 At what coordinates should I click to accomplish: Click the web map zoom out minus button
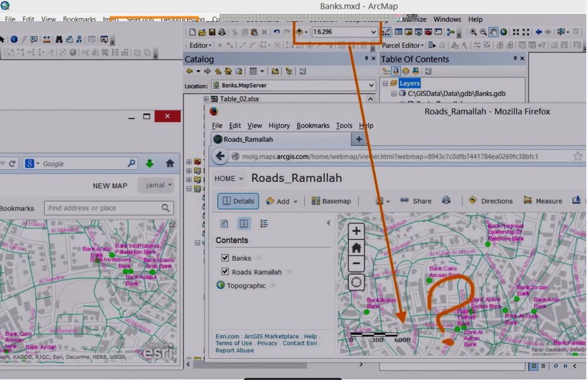tap(356, 263)
